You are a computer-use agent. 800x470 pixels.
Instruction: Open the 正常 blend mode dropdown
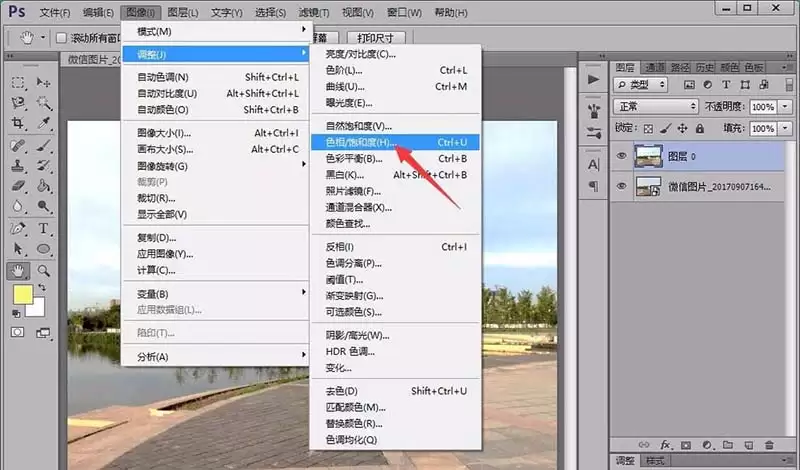click(x=655, y=106)
